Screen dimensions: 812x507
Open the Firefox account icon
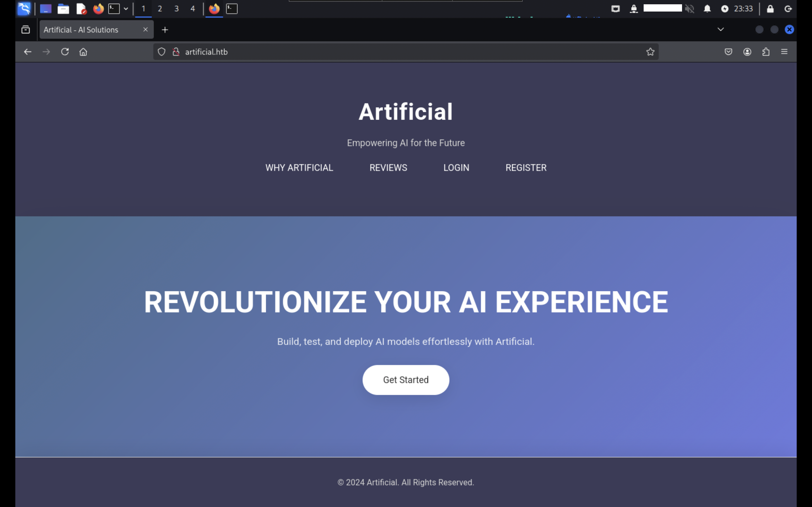747,52
